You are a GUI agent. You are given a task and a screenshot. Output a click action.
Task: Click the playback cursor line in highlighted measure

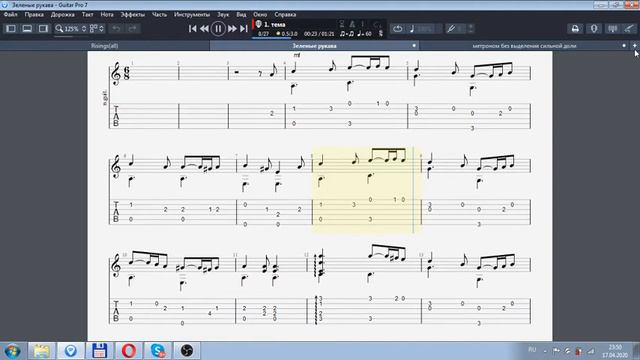click(x=413, y=191)
